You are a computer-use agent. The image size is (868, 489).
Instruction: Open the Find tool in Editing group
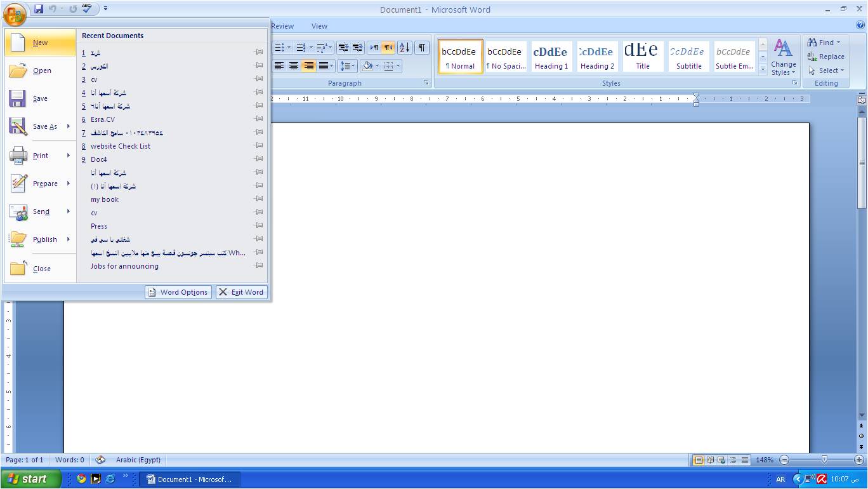[824, 43]
